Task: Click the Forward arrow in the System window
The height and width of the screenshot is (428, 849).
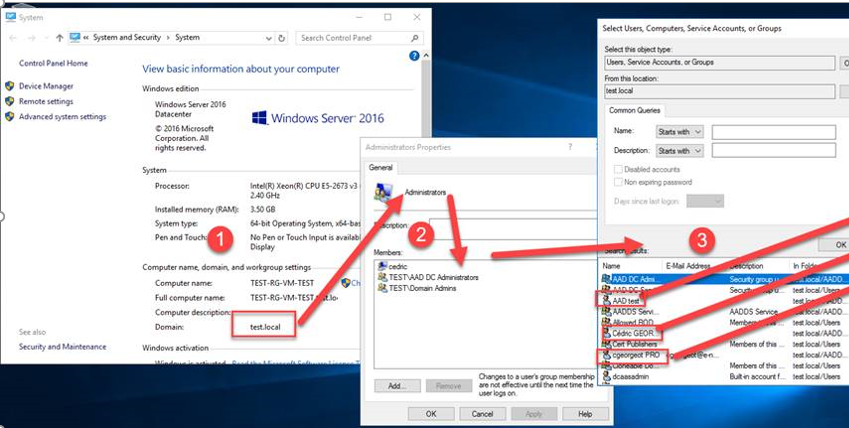Action: 31,38
